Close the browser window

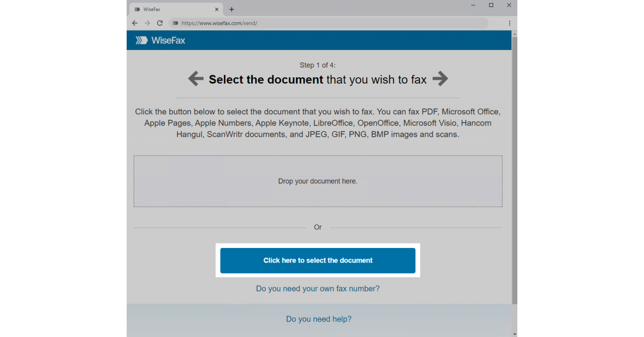tap(509, 5)
